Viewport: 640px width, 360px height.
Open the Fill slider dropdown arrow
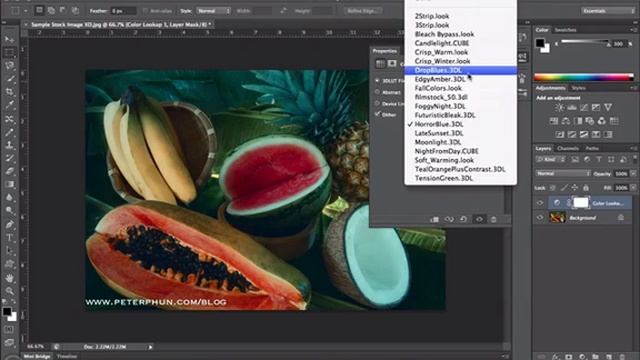click(633, 188)
